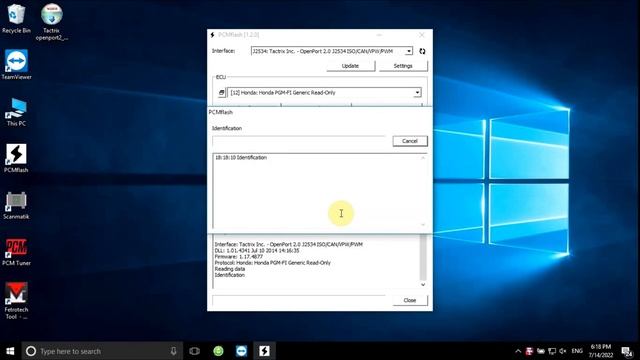Open the network status tray icon
Image resolution: width=640 pixels, height=360 pixels.
[x=552, y=351]
